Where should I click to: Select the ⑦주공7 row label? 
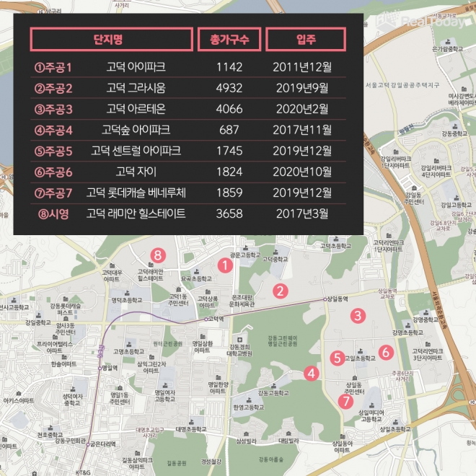pyautogui.click(x=53, y=193)
